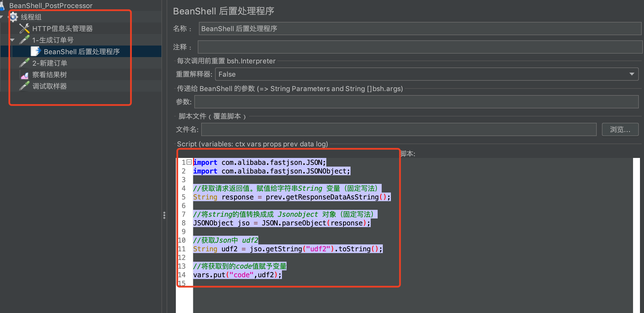Screen dimensions: 644x313
Task: Open the 重置解释器 dropdown
Action: 632,74
